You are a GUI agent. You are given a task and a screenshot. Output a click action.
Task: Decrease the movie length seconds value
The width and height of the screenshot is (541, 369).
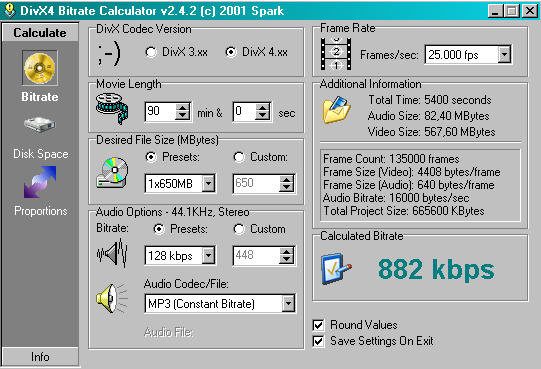tap(263, 116)
